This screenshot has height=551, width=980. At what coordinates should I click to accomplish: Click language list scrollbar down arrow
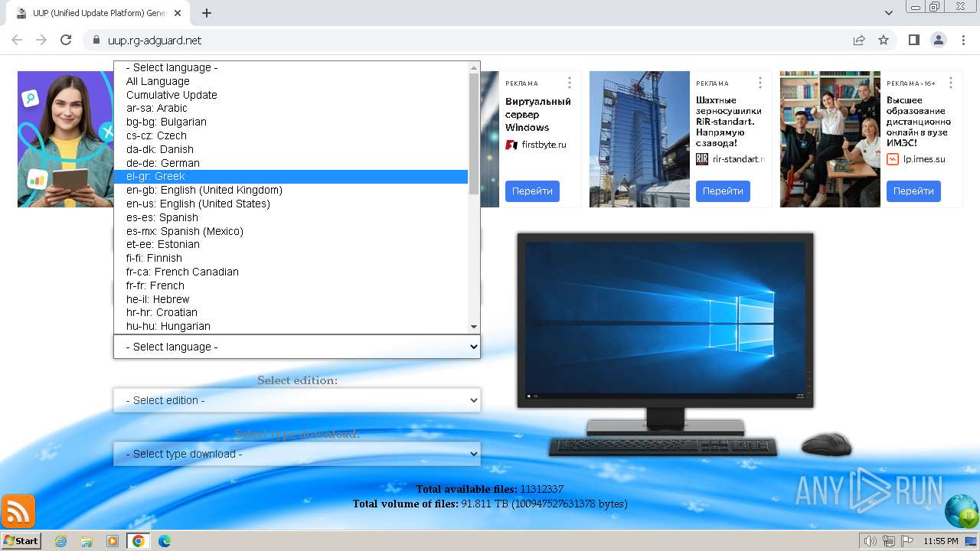[474, 327]
